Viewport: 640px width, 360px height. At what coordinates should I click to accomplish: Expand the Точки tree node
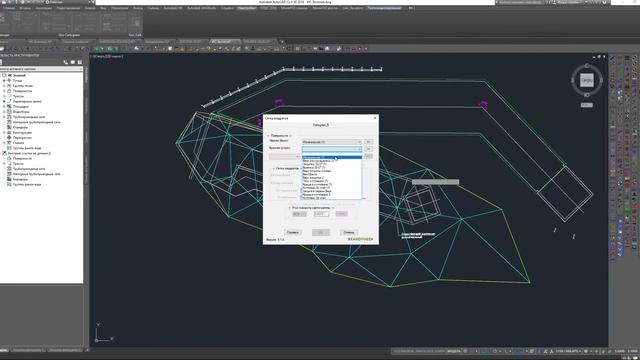[x=4, y=80]
